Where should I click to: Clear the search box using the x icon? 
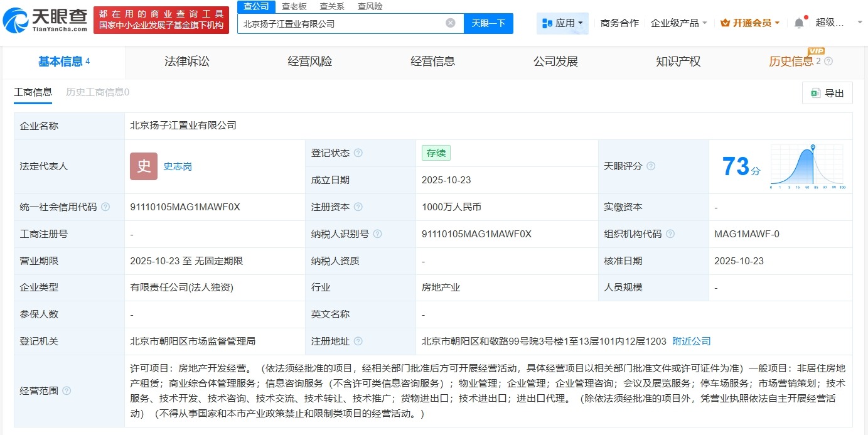pos(450,22)
